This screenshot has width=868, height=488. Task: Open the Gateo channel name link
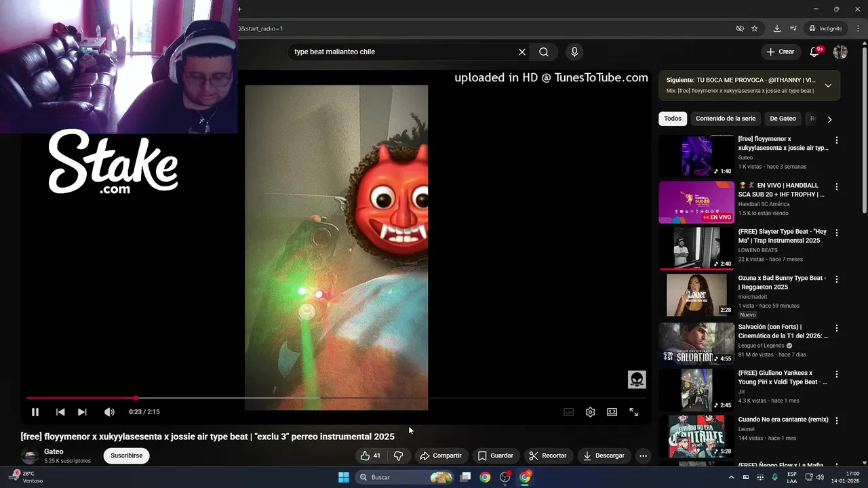(54, 451)
